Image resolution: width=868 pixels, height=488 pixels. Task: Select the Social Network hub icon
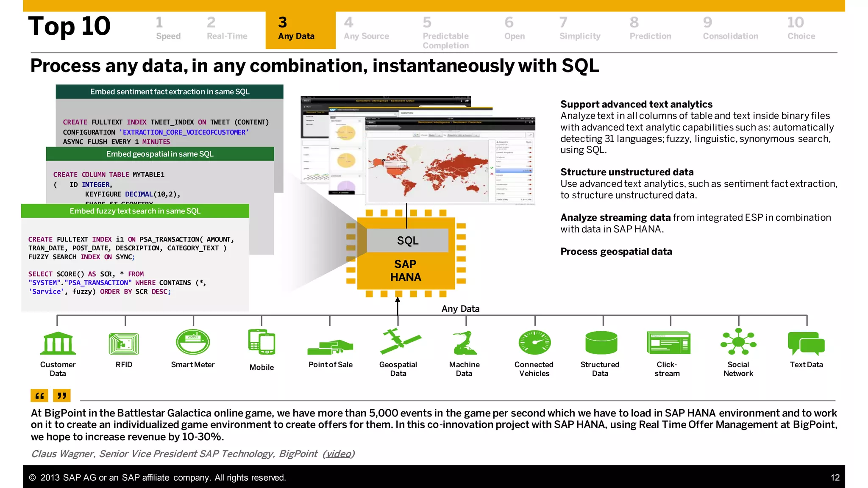coord(738,341)
